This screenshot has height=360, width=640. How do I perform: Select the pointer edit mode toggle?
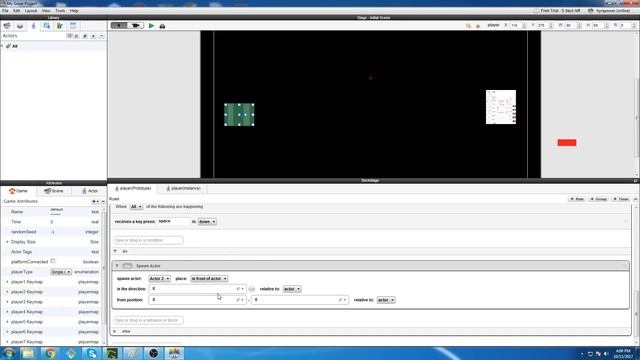click(119, 26)
